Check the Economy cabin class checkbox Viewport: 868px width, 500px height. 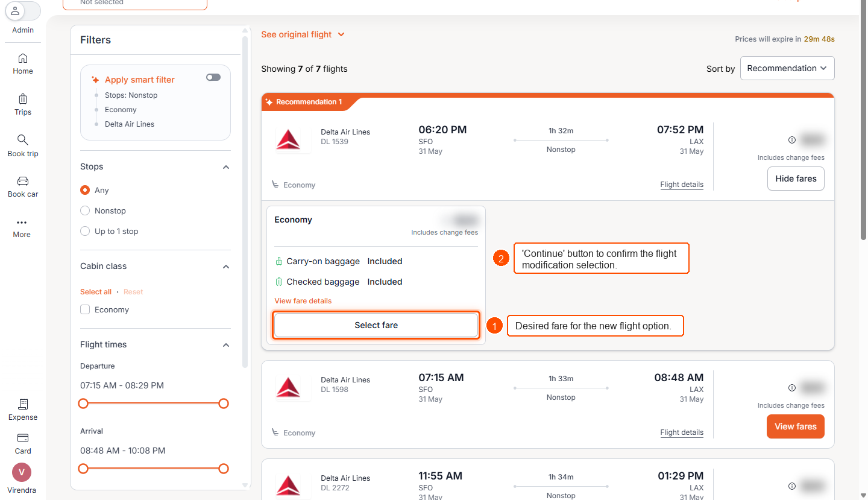(x=85, y=309)
